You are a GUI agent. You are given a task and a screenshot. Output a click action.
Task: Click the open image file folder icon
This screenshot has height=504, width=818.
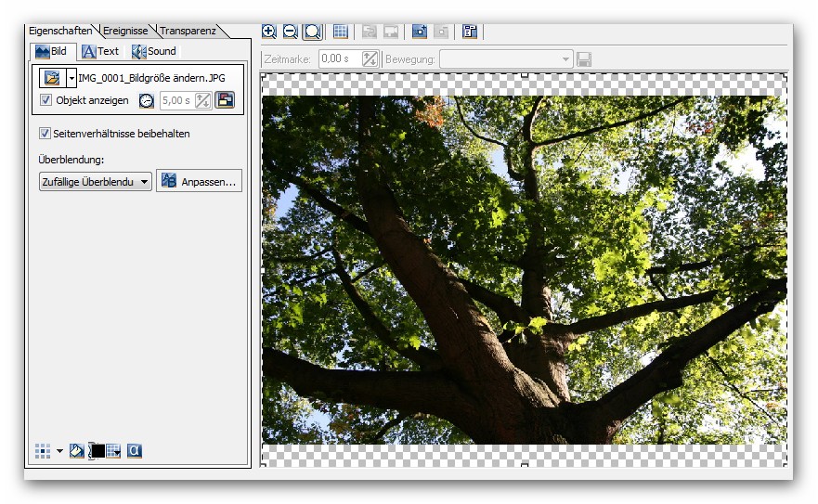click(52, 78)
